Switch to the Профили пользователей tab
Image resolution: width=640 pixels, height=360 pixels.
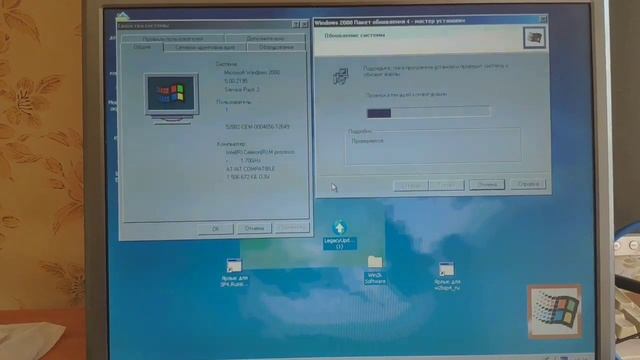(x=173, y=38)
